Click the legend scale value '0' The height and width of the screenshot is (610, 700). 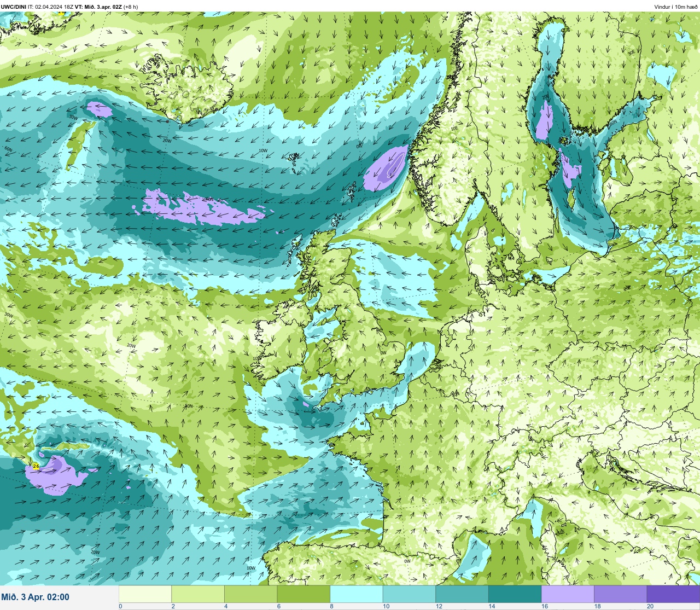point(120,606)
